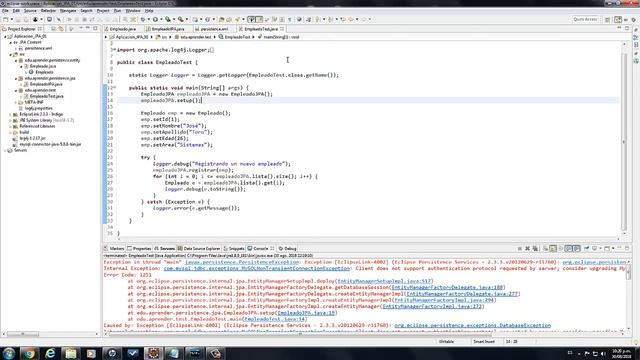Minimize the Console view
This screenshot has height=360, width=640.
pyautogui.click(x=619, y=248)
